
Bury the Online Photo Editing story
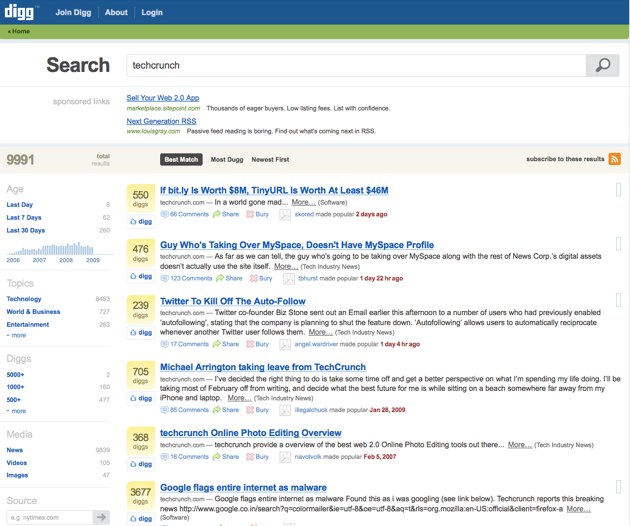258,456
